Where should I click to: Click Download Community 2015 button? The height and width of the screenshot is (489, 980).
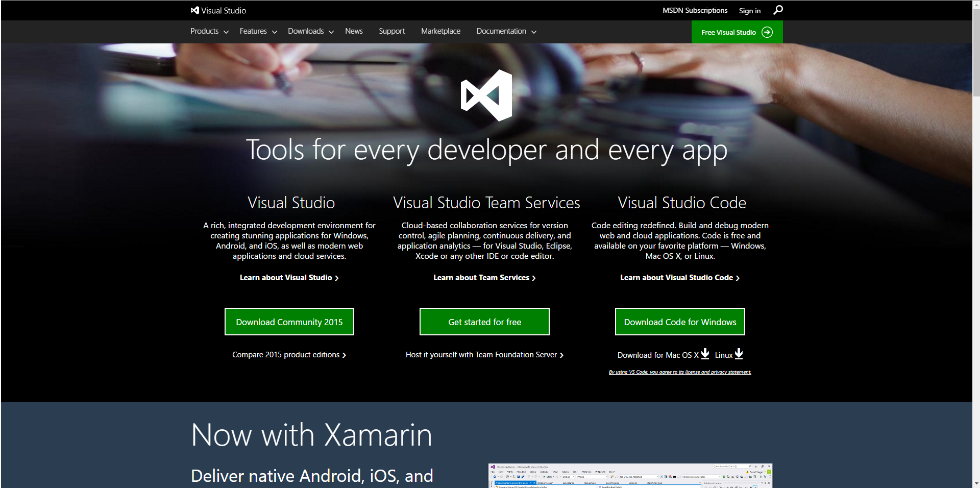pos(289,322)
